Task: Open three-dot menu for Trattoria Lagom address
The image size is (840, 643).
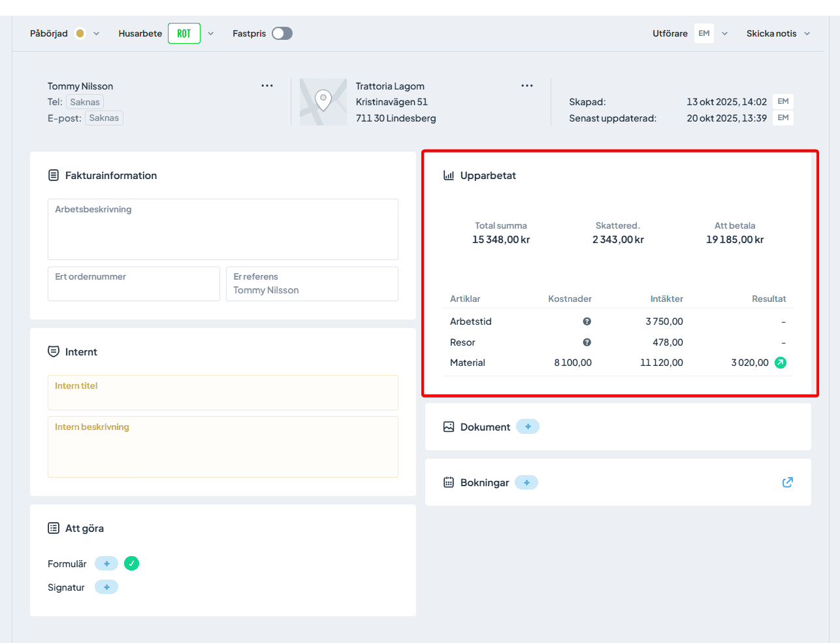Action: 527,86
